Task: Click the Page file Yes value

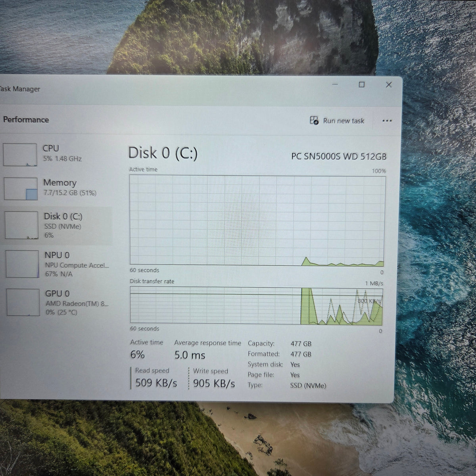Action: click(295, 375)
